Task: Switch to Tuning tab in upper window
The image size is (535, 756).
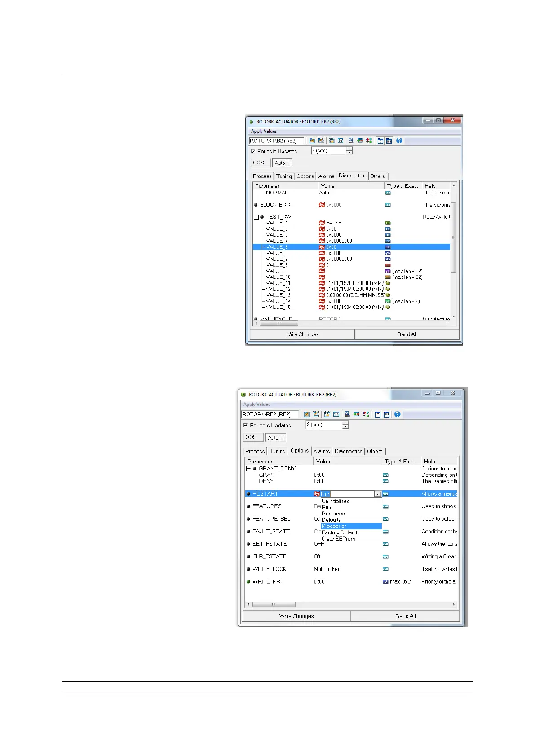Action: click(284, 176)
